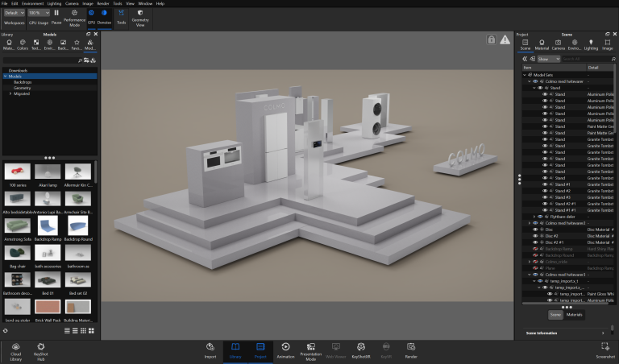Hide the Stand #1 scene item
Screen dimensions: 619x364
545,184
